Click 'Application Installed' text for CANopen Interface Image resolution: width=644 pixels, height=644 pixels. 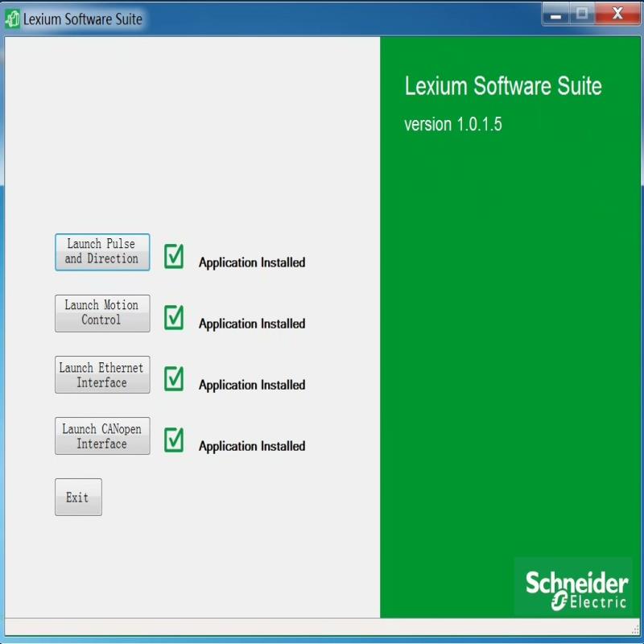tap(252, 446)
